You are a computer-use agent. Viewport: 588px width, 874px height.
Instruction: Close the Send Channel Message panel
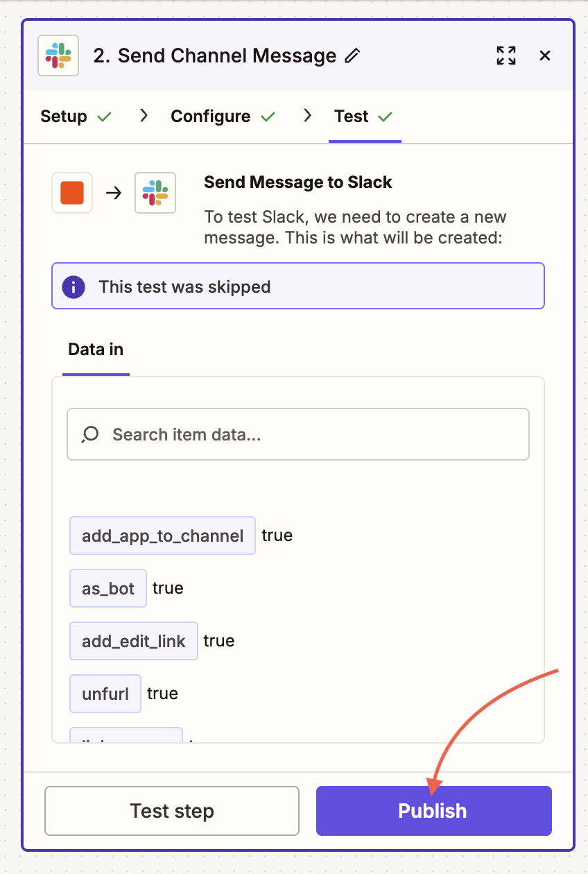click(x=545, y=55)
